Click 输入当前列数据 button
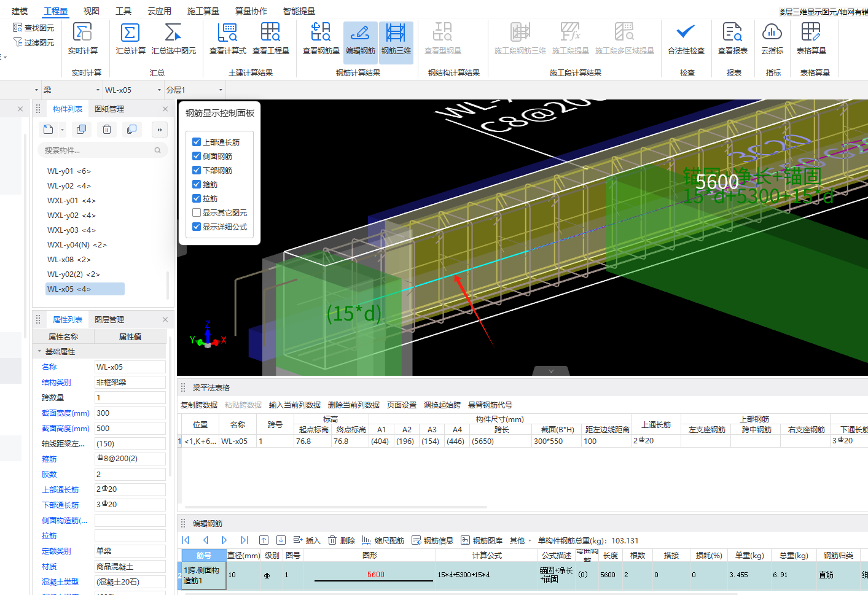868x595 pixels. coord(295,405)
